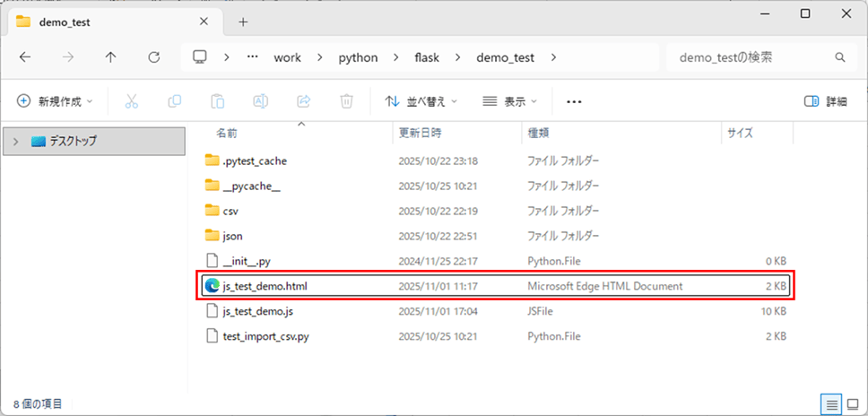
Task: Click the folder icon of csv
Action: pos(212,211)
